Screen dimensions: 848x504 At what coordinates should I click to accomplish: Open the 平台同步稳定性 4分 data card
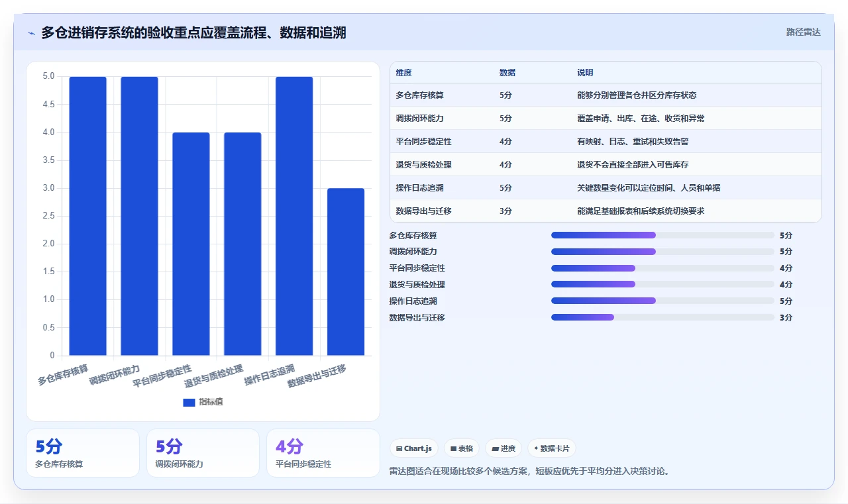coord(323,453)
